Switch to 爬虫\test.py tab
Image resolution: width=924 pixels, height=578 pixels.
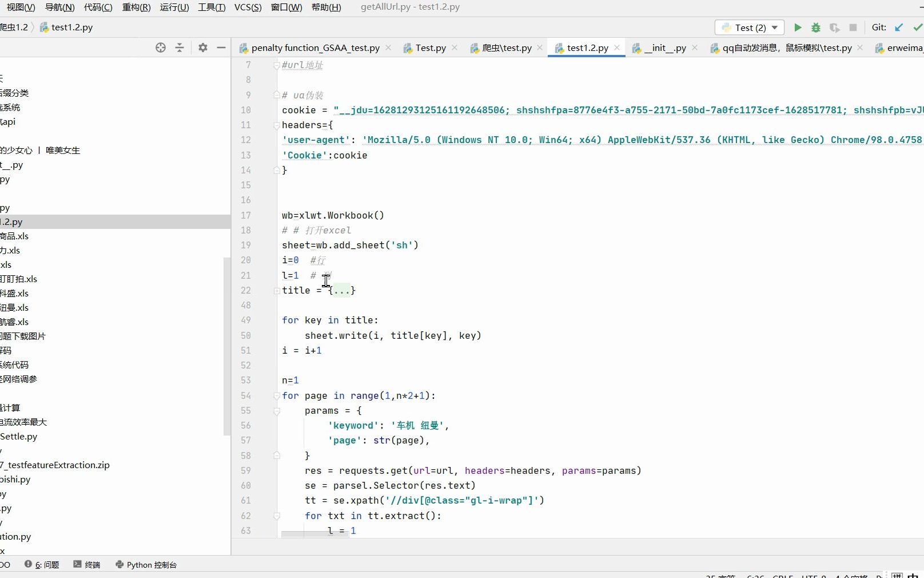coord(507,48)
